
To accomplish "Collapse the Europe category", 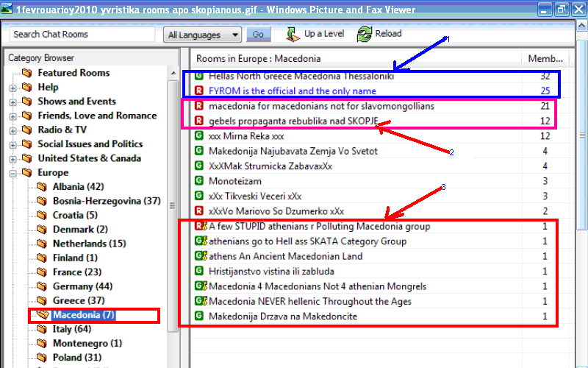I will pos(12,174).
